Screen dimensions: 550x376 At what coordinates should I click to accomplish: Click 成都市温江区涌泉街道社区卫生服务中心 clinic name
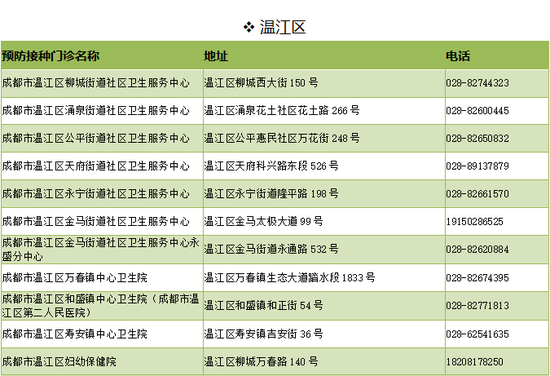(96, 110)
